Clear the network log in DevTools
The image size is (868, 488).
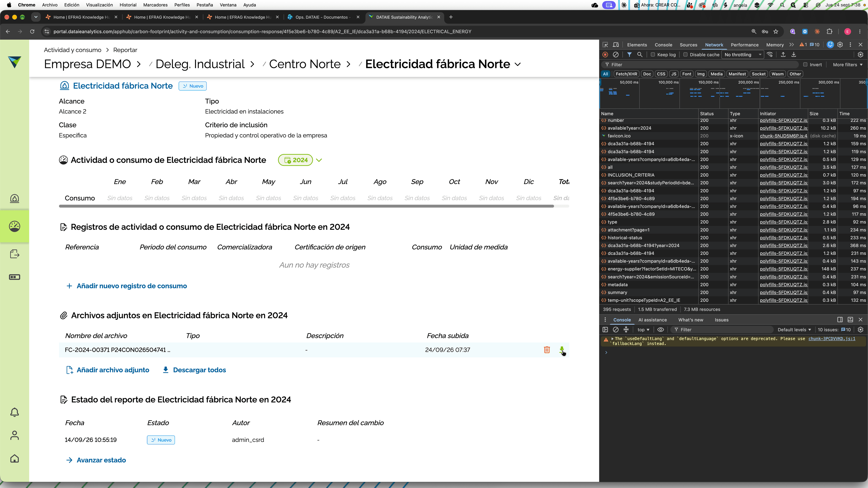[x=616, y=54]
